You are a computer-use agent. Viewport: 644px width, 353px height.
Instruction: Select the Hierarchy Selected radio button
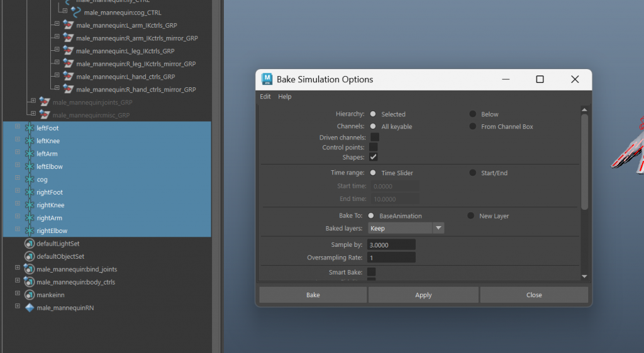373,114
